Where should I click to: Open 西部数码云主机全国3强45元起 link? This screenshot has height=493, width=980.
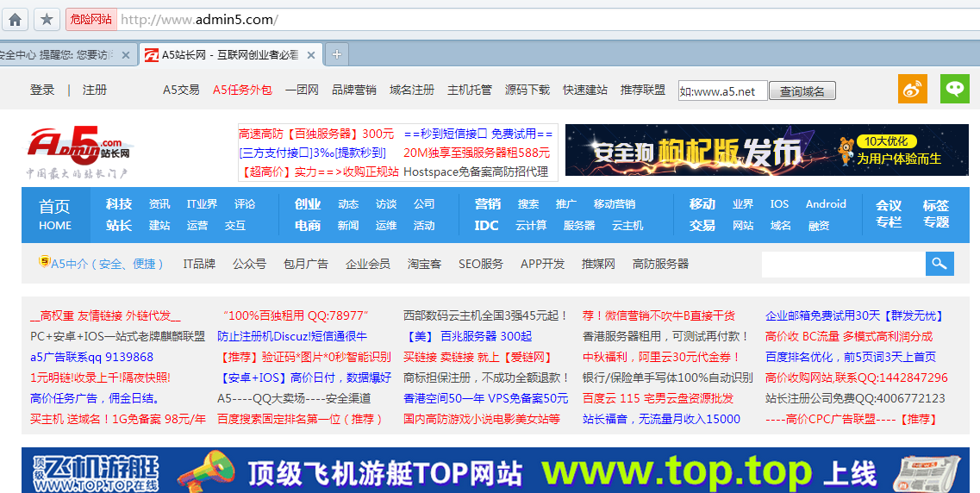coord(486,315)
